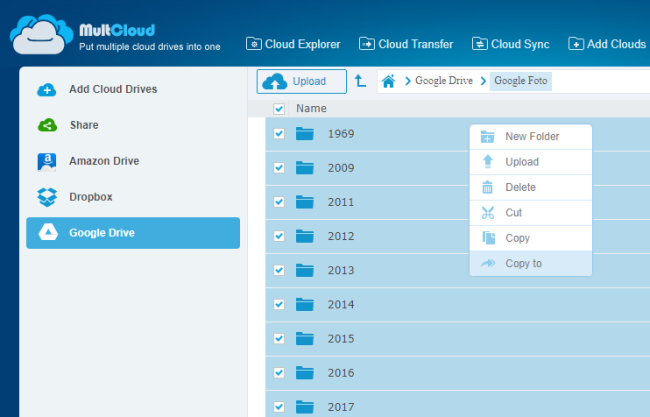Uncheck the 2015 folder checkbox
The width and height of the screenshot is (650, 417).
point(279,339)
